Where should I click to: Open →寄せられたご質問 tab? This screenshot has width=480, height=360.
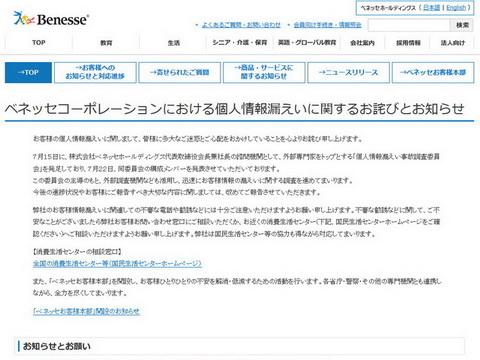click(180, 72)
